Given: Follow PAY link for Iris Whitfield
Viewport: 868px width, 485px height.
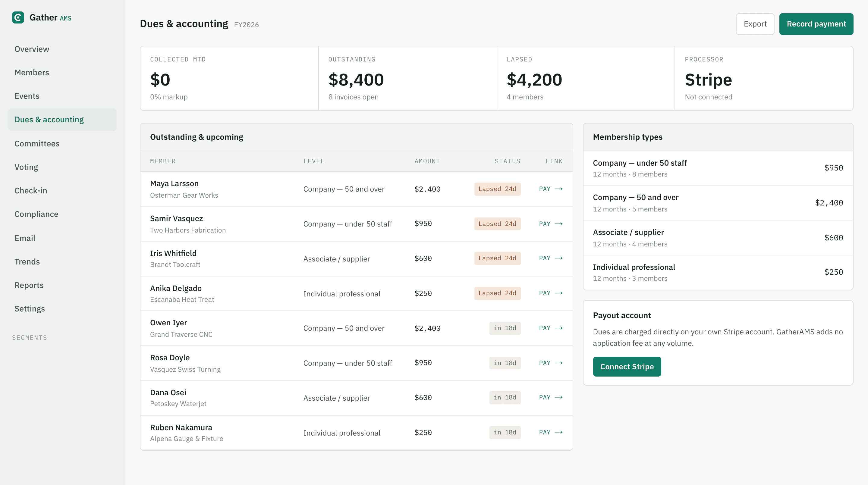Looking at the screenshot, I should 551,258.
